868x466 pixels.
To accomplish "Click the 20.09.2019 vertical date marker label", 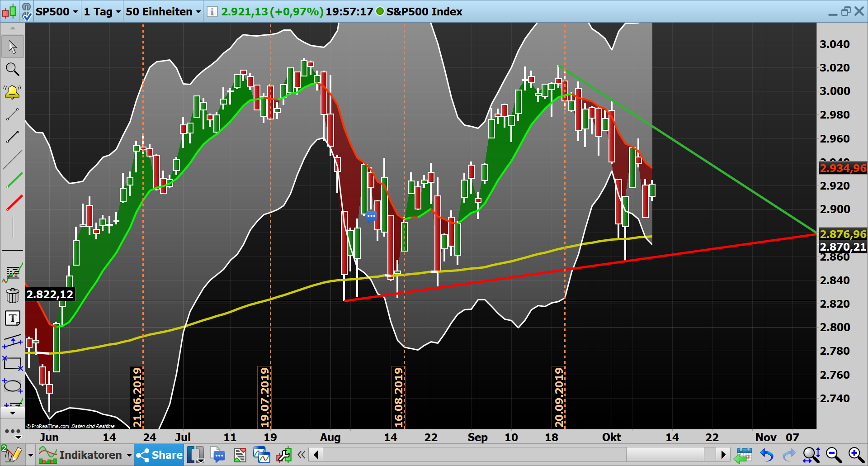I will (559, 397).
